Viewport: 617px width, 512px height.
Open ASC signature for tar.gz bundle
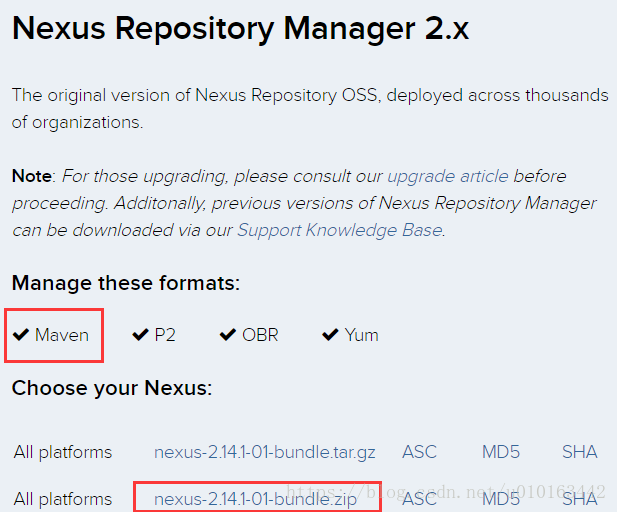[419, 452]
